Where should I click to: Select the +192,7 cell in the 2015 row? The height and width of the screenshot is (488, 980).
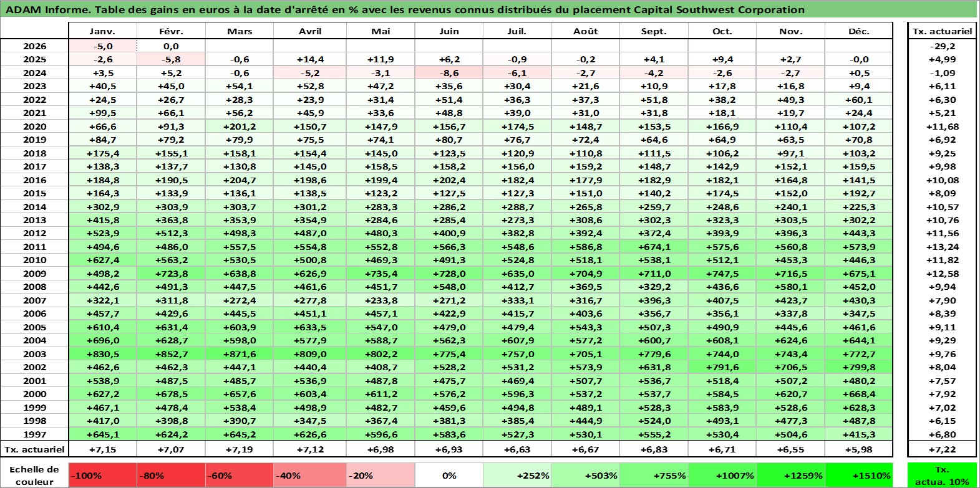click(859, 193)
